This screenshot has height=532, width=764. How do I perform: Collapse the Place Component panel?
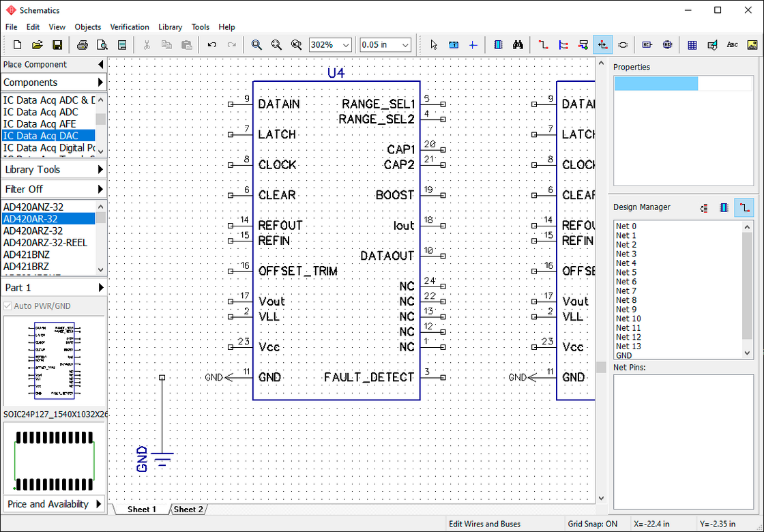(101, 64)
